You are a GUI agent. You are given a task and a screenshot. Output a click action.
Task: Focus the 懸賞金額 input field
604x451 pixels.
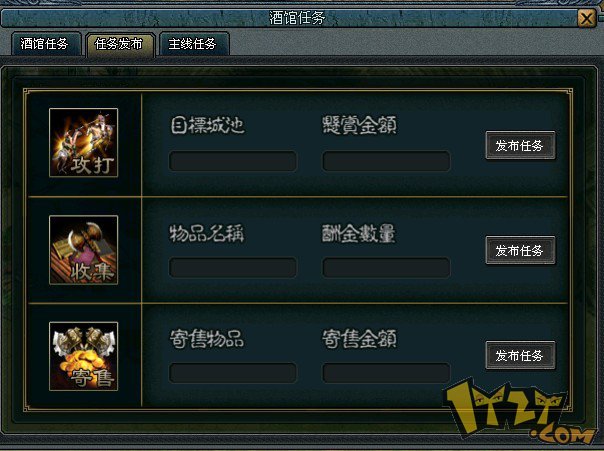click(x=386, y=161)
